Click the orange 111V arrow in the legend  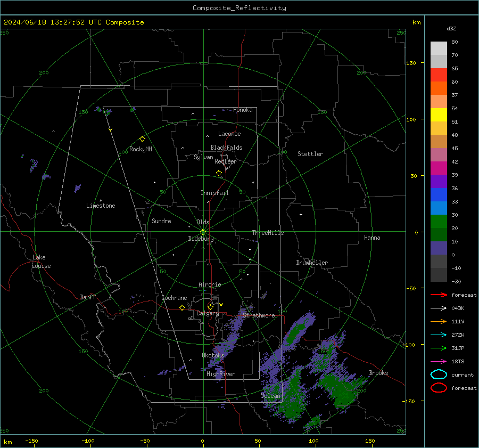439,321
